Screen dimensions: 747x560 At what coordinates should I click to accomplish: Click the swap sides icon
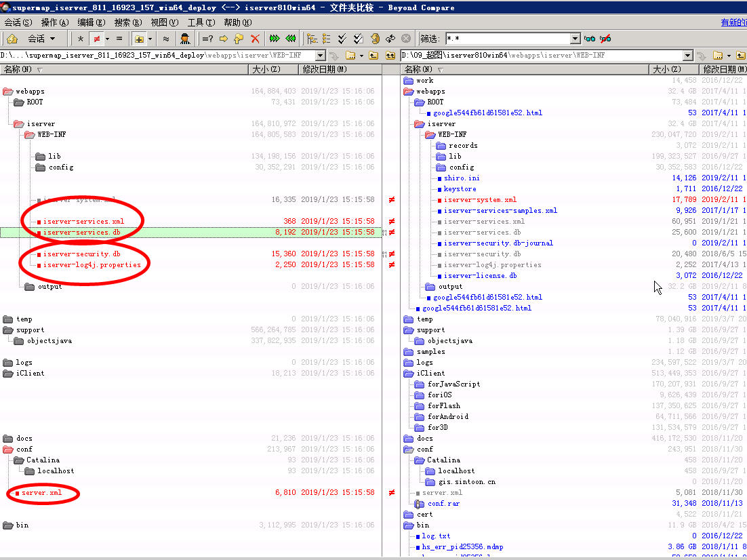point(390,39)
